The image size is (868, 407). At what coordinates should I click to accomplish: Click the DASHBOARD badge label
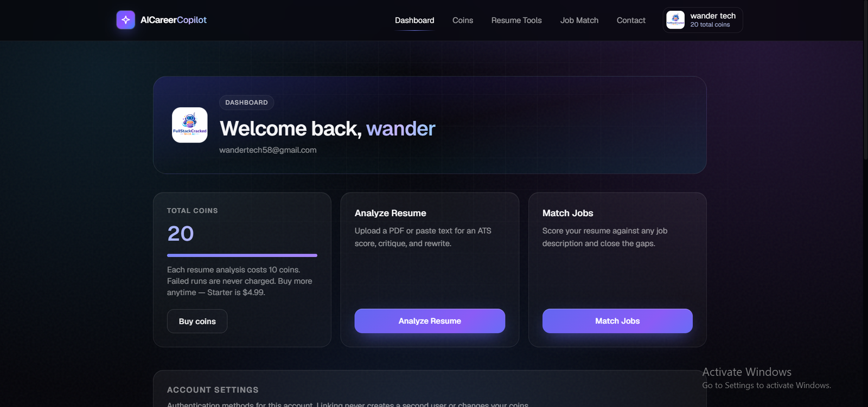[x=246, y=102]
